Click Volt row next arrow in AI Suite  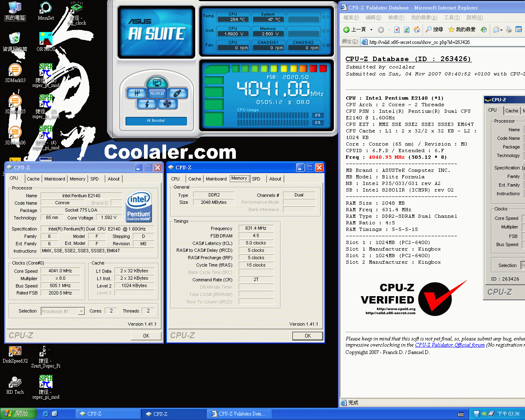point(328,30)
